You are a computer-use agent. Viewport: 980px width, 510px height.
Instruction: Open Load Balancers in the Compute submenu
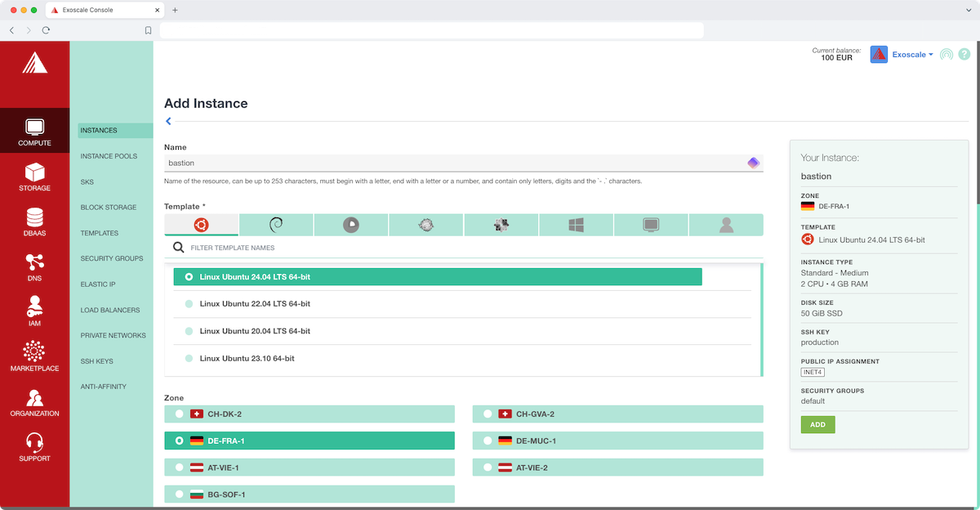112,310
